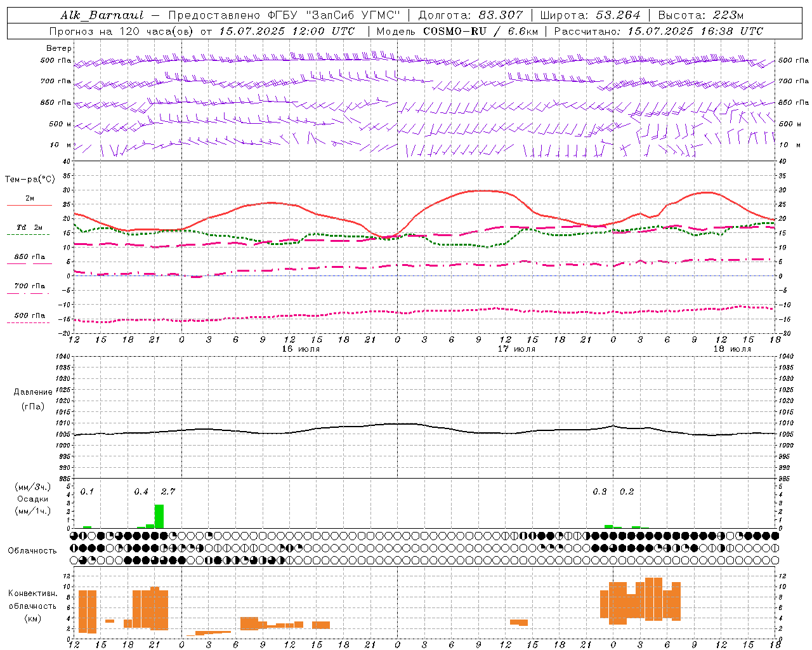Click the '16 июля' date label
The image size is (812, 650).
301,349
